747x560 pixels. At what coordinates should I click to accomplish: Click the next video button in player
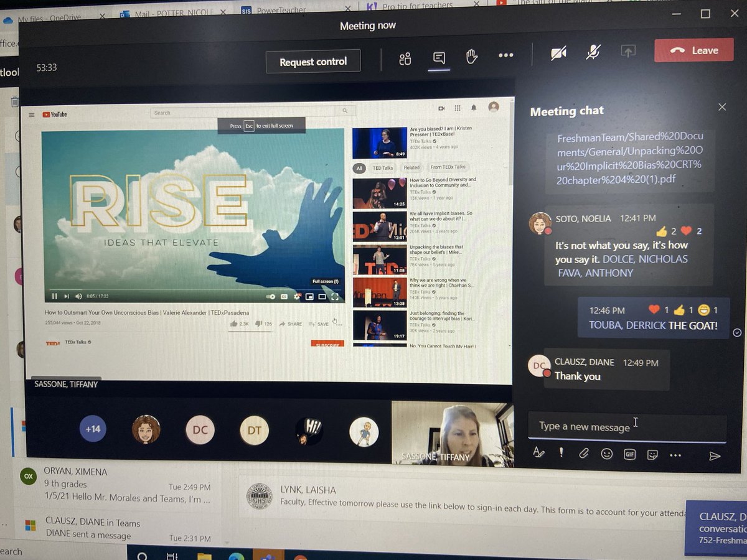[67, 296]
